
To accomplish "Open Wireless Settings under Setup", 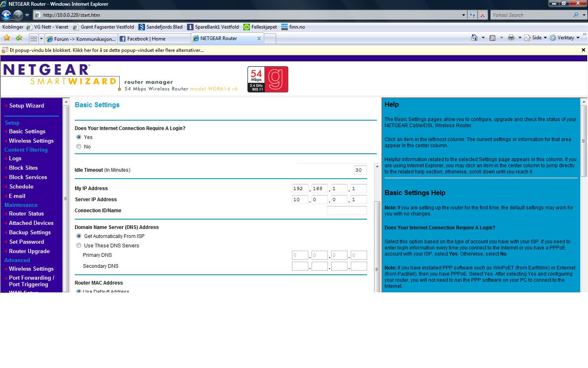I will pyautogui.click(x=31, y=141).
